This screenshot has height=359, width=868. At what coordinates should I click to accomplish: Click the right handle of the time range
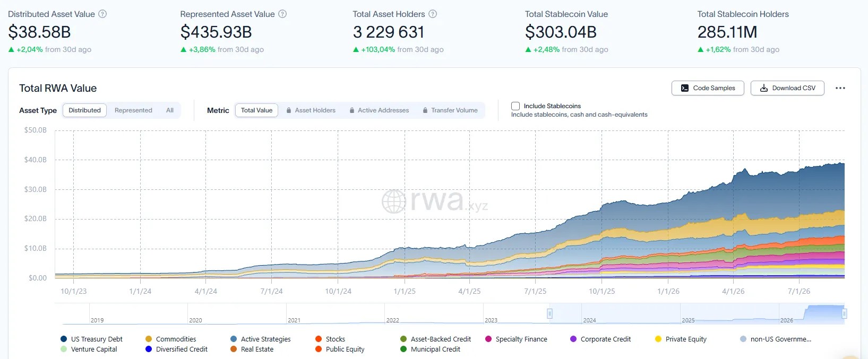click(844, 314)
